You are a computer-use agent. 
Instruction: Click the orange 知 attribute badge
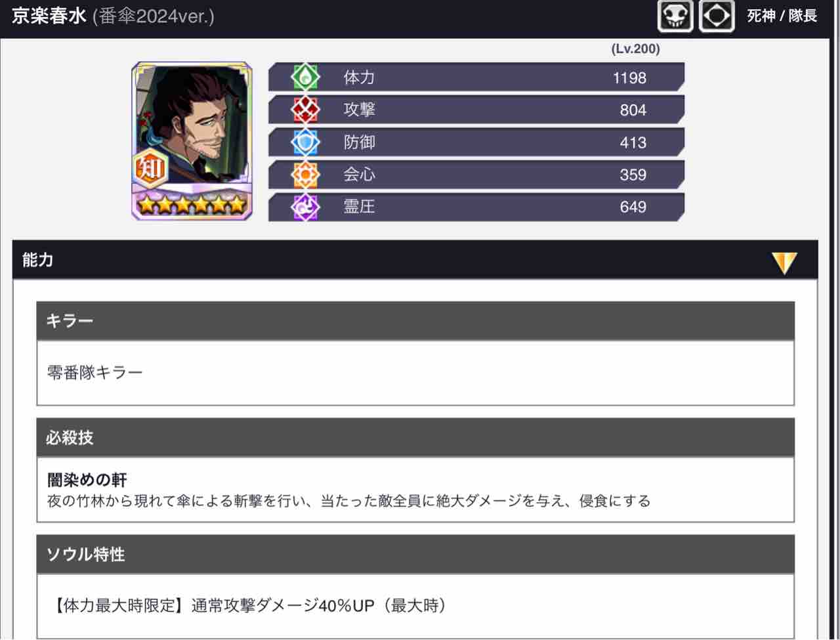click(150, 169)
